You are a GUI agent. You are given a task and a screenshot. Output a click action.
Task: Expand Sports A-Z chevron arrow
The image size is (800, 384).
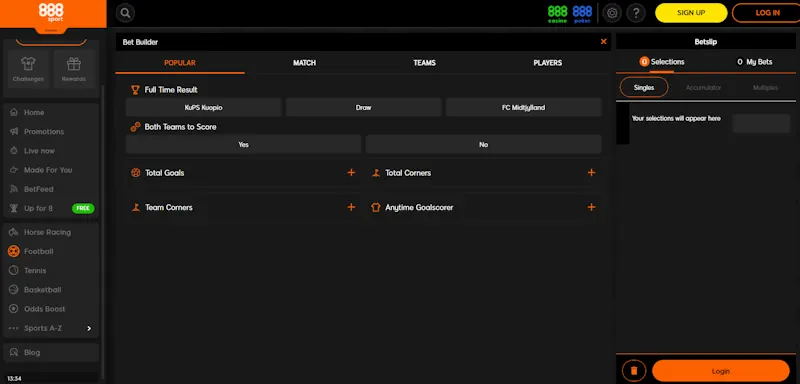tap(89, 328)
